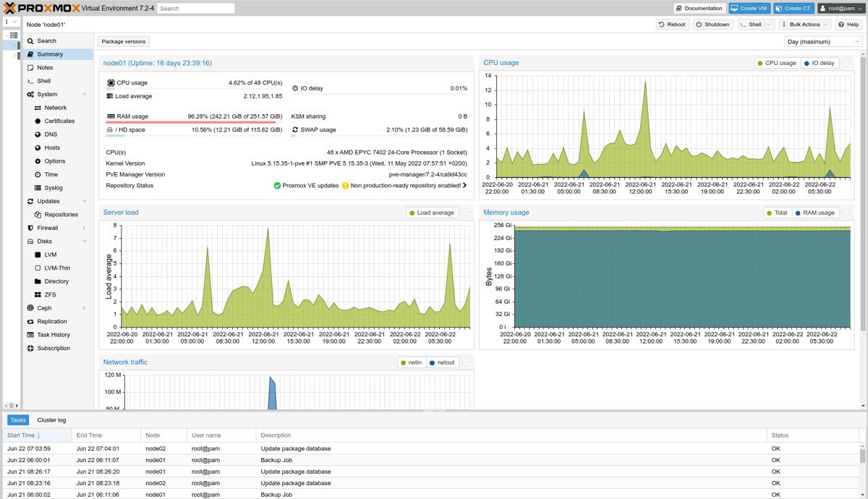Collapse the Updates section

(85, 201)
